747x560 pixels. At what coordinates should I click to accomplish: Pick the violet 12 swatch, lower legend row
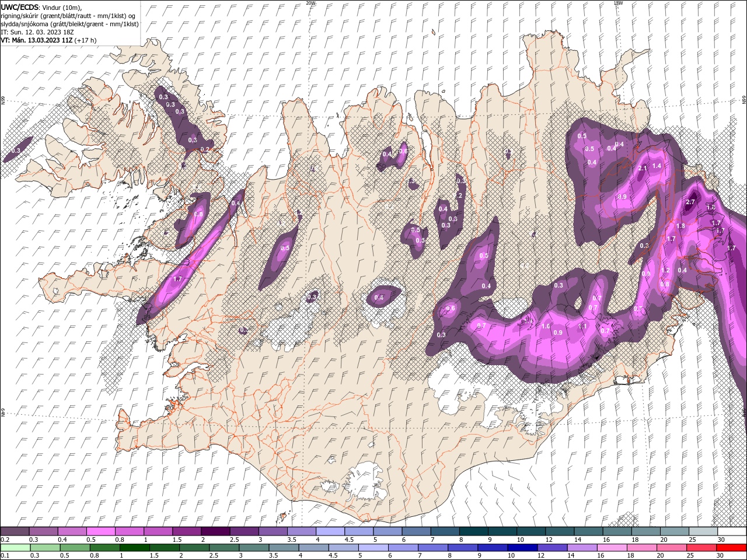pyautogui.click(x=552, y=547)
